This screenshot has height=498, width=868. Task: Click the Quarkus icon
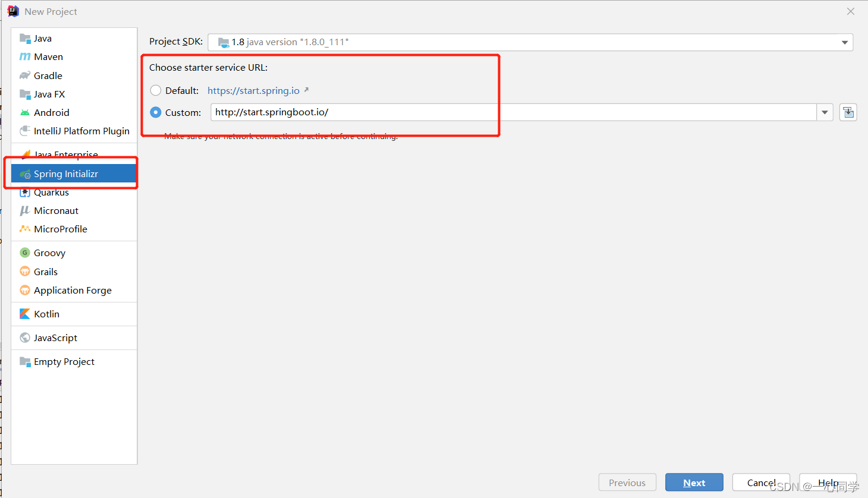click(25, 193)
